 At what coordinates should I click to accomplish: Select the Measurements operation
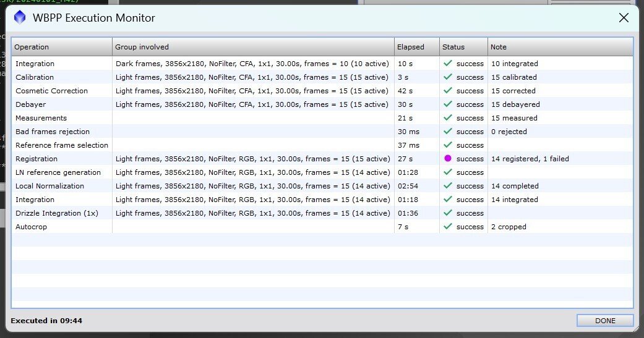click(41, 118)
